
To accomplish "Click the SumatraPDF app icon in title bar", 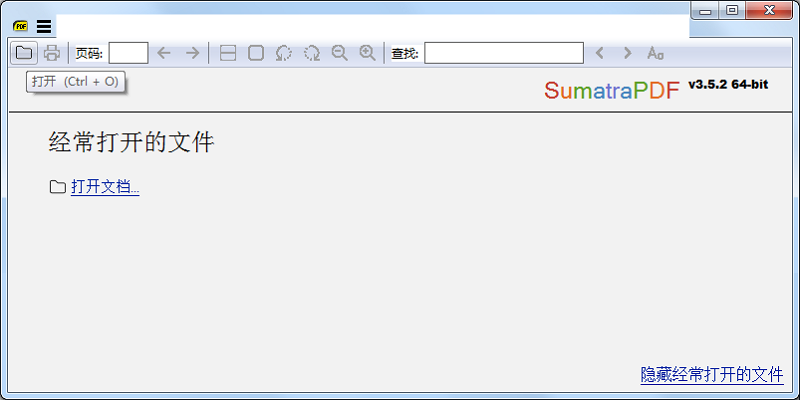I will click(21, 27).
